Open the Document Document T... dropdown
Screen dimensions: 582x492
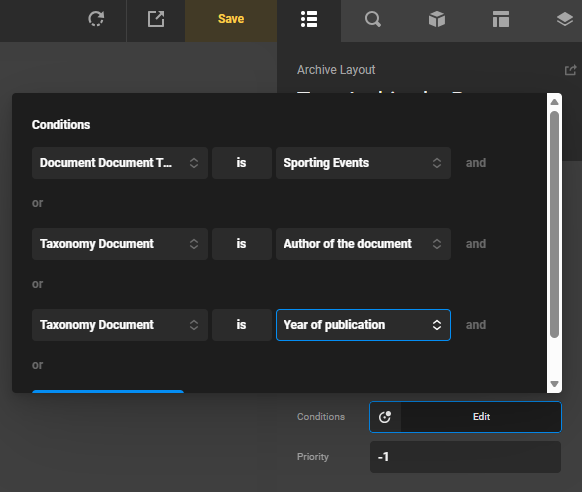point(120,163)
